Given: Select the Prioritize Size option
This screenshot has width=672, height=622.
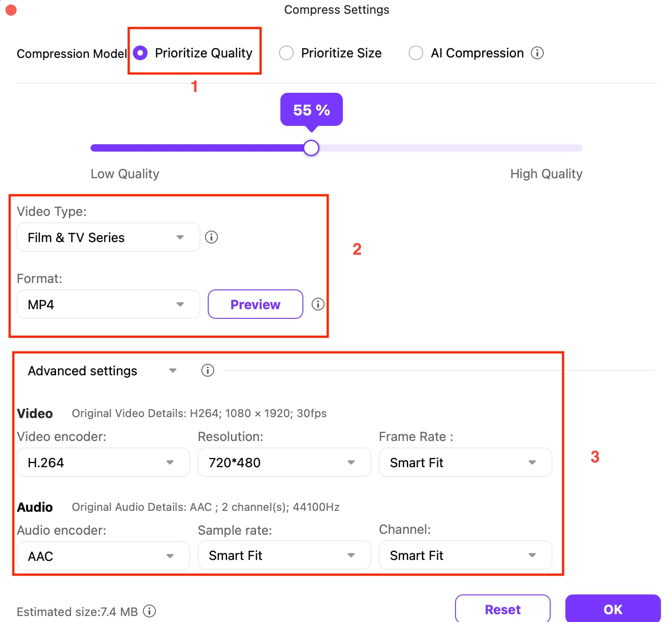Looking at the screenshot, I should pyautogui.click(x=286, y=53).
